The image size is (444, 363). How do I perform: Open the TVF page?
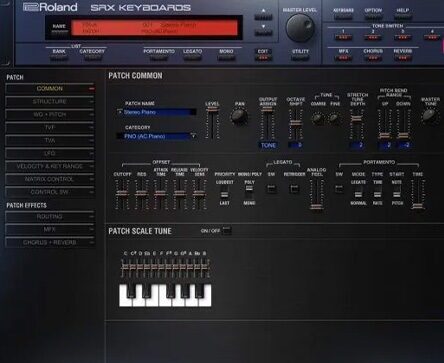coord(50,128)
